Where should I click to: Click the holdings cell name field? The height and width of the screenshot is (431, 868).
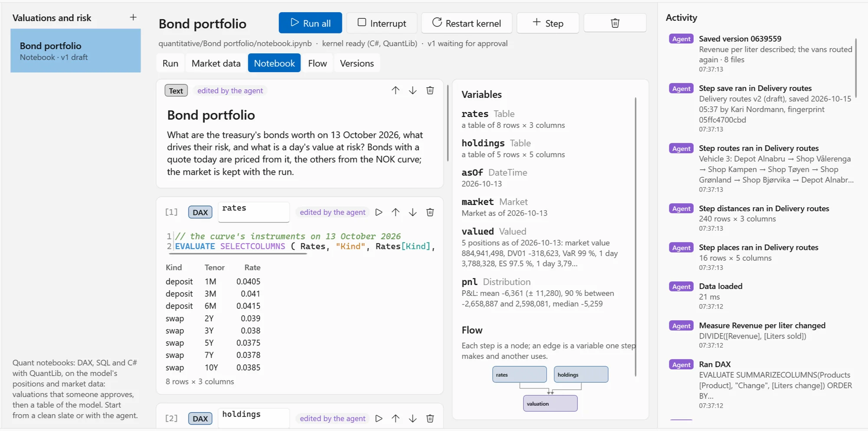coord(253,418)
